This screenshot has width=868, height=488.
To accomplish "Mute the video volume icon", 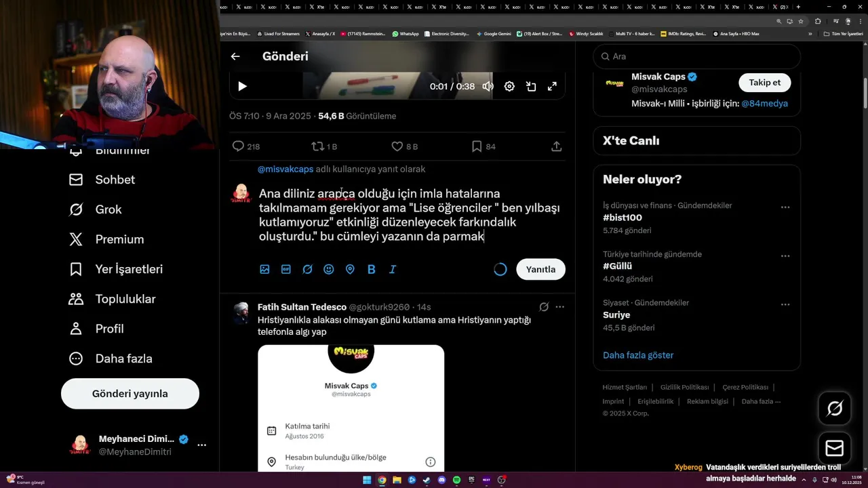I will pos(488,86).
